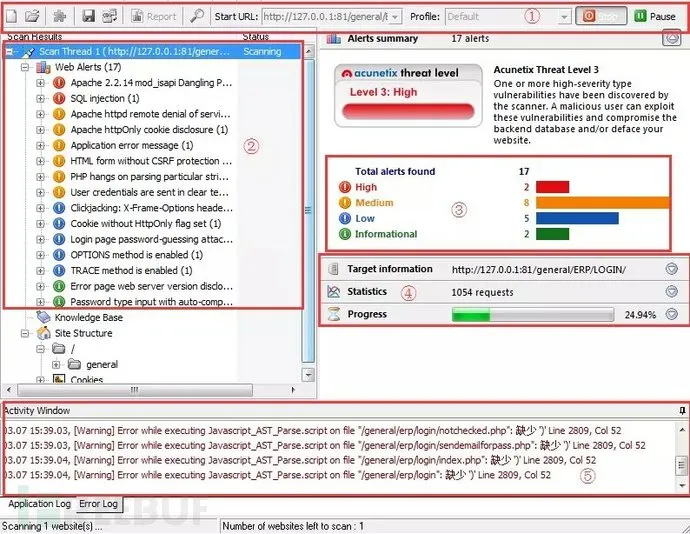Click blue icon of OPTIONS method is enabled
This screenshot has height=534, width=690.
[59, 255]
